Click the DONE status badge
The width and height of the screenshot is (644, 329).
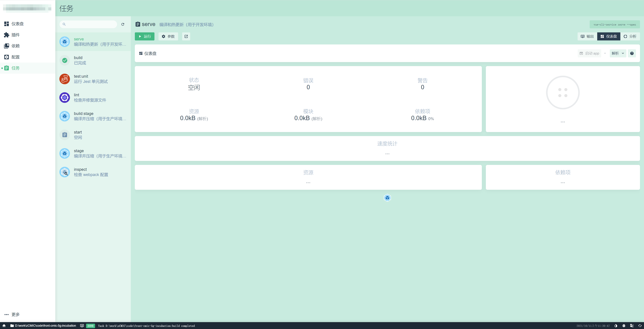(x=91, y=326)
